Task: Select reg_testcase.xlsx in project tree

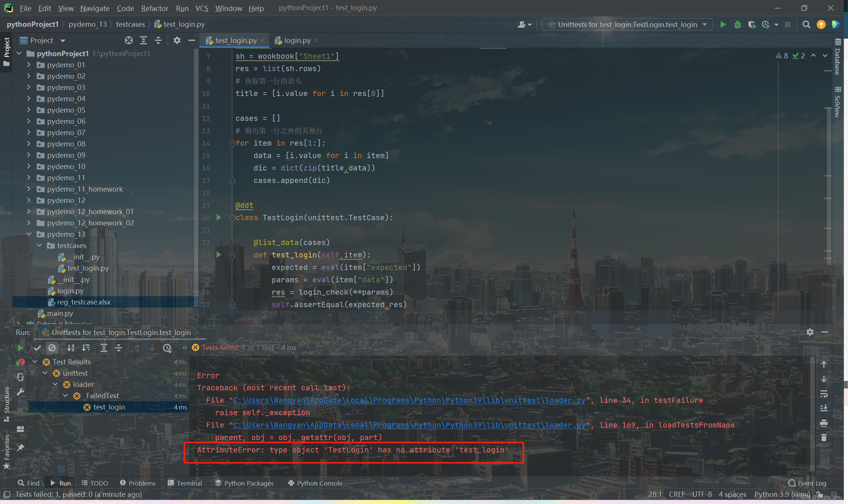Action: tap(84, 302)
